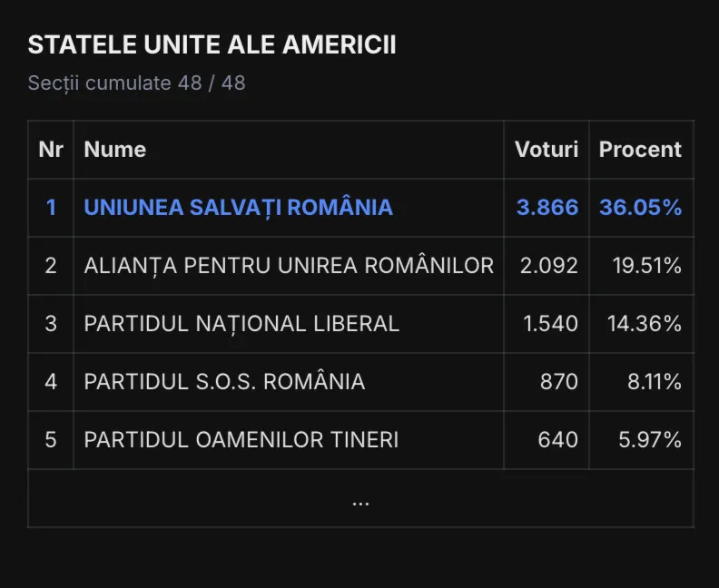Select the 5.97% percentage cell
Viewport: 719px width, 588px height.
[650, 440]
